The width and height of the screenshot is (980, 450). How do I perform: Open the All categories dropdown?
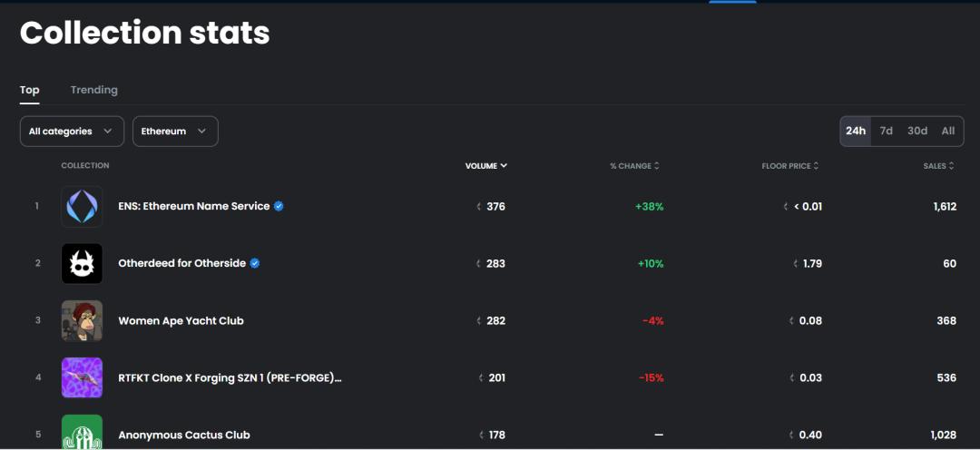[x=72, y=132]
